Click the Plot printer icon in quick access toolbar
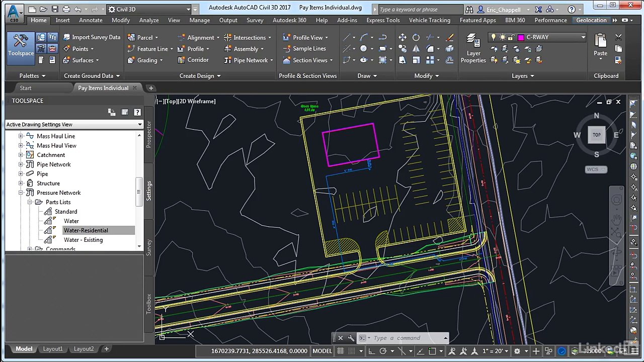This screenshot has width=644, height=362. point(67,9)
